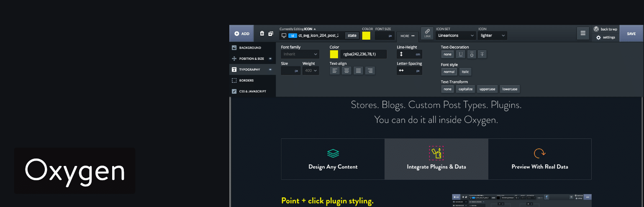This screenshot has height=207, width=644.
Task: Select capitalize text-transform option
Action: (x=465, y=89)
